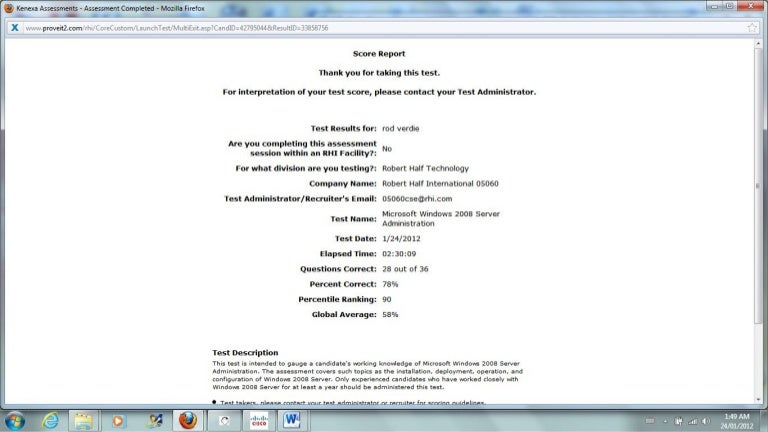The width and height of the screenshot is (768, 432).
Task: Switch to the Firefox taskbar button
Action: pyautogui.click(x=188, y=420)
